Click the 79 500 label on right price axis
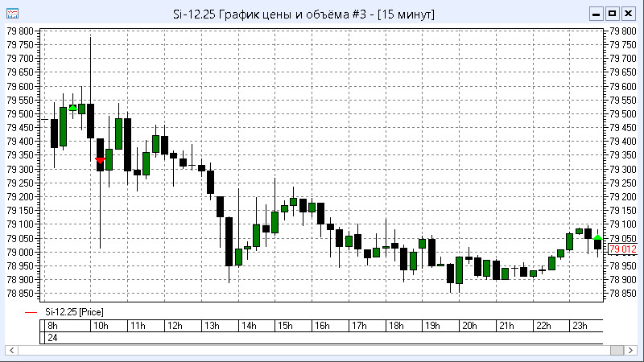 pos(623,113)
